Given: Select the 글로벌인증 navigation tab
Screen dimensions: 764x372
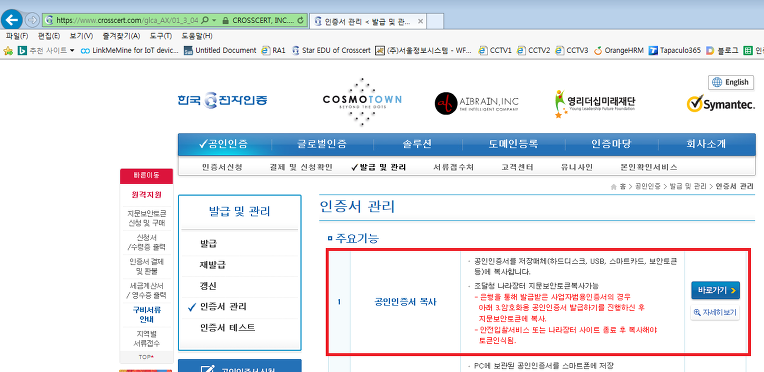Looking at the screenshot, I should [323, 144].
